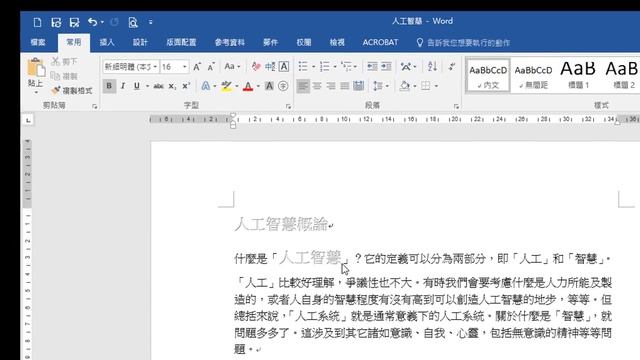This screenshot has height=360, width=640.
Task: Click the Show paragraph marks icon
Action: (451, 66)
